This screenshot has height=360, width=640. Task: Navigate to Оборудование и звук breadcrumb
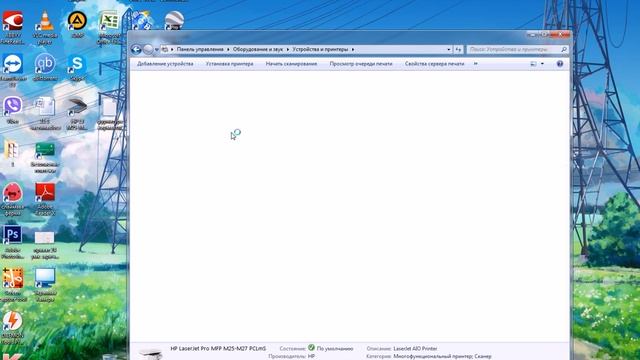pyautogui.click(x=258, y=49)
